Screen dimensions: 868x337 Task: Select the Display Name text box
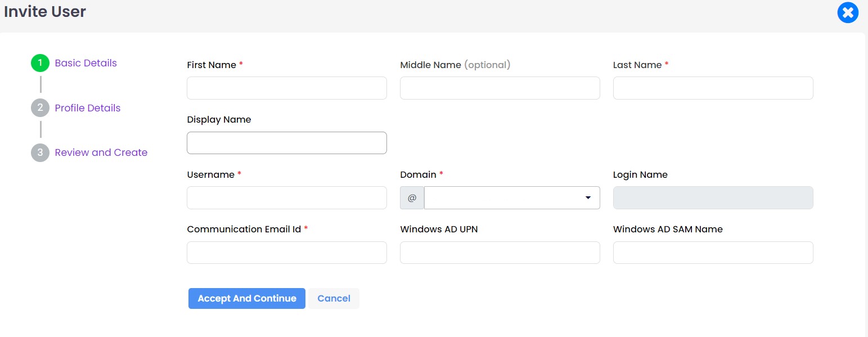287,143
